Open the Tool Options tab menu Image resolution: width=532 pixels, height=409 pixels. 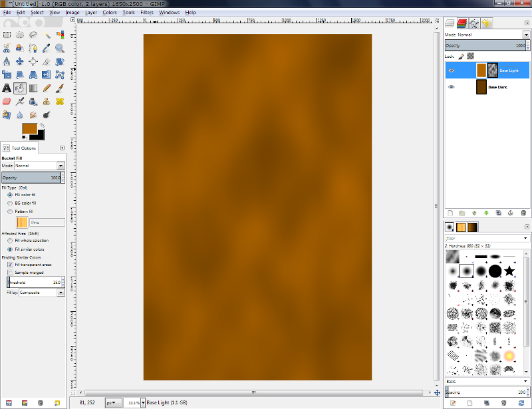pyautogui.click(x=62, y=148)
